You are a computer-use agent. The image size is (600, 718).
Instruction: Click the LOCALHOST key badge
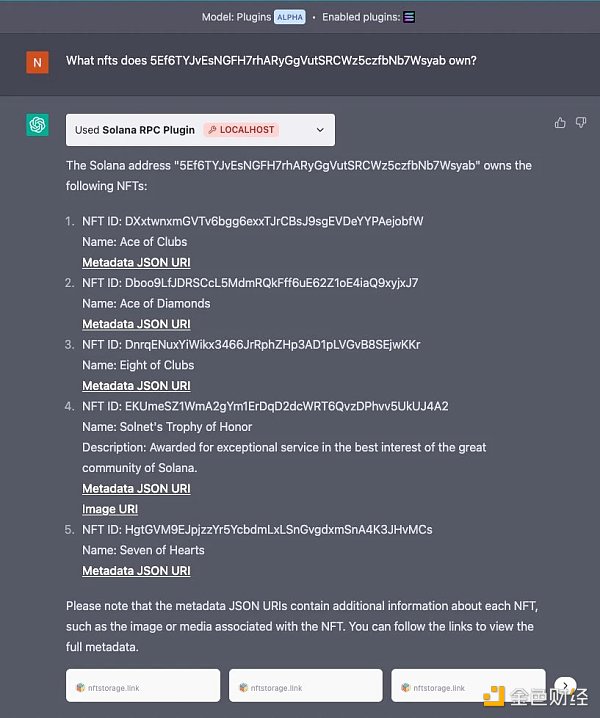tap(240, 130)
